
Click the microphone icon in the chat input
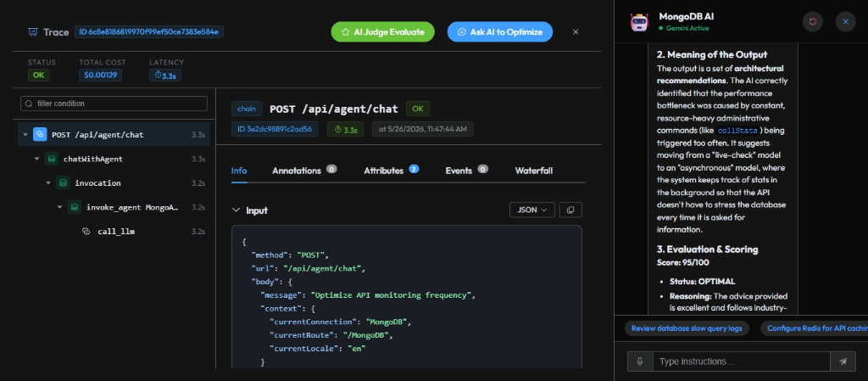(640, 361)
